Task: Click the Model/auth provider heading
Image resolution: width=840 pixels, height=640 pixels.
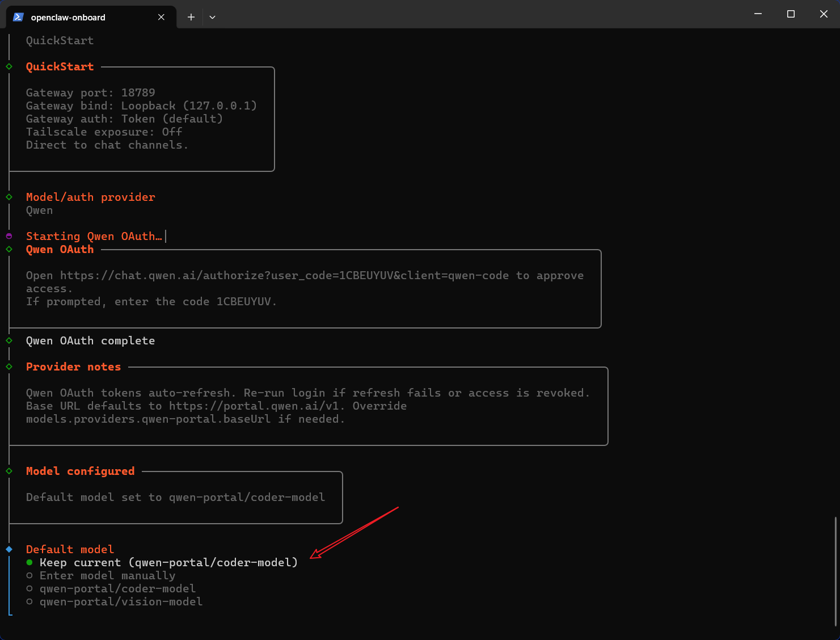Action: click(x=91, y=197)
